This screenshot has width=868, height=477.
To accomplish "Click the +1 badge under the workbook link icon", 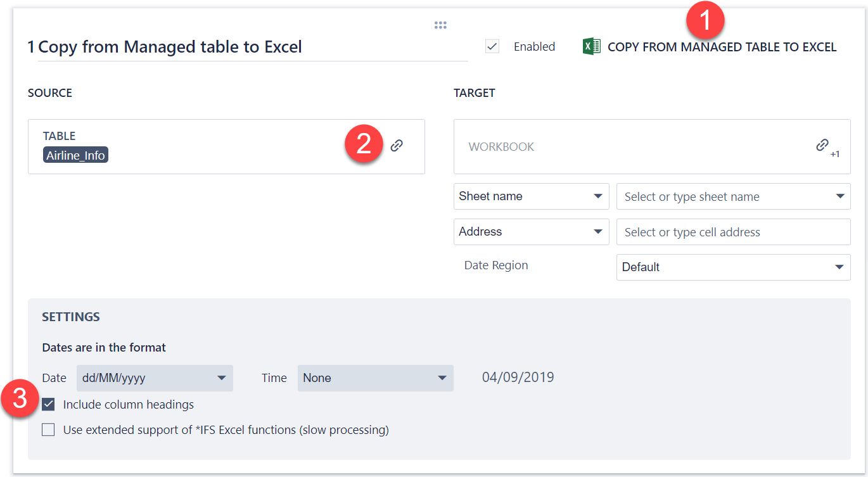I will [836, 155].
